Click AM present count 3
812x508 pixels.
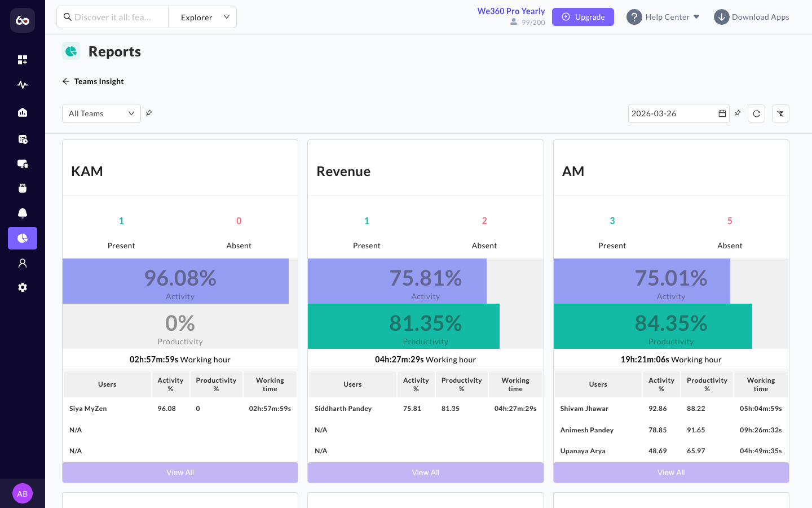coord(612,221)
